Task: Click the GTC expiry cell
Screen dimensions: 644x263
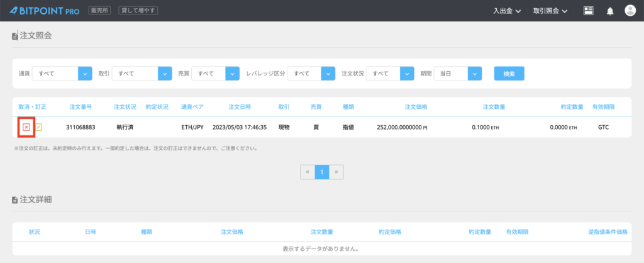Action: coord(603,127)
